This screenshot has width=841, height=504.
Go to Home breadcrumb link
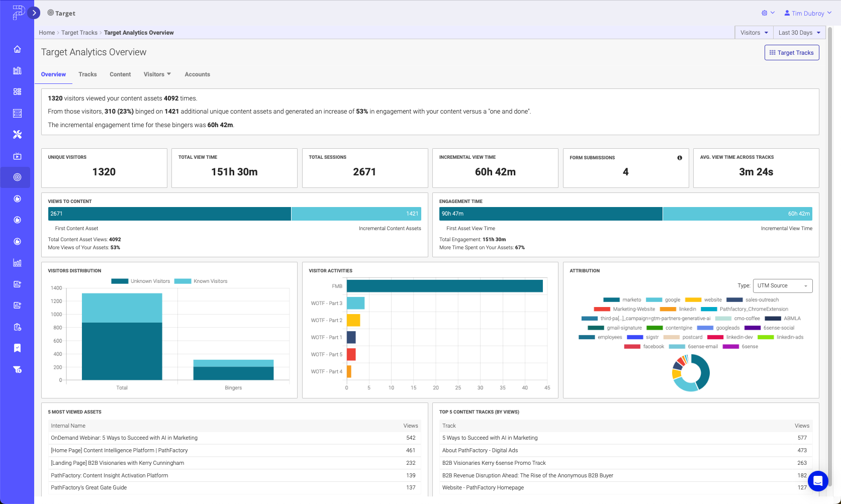(x=47, y=33)
